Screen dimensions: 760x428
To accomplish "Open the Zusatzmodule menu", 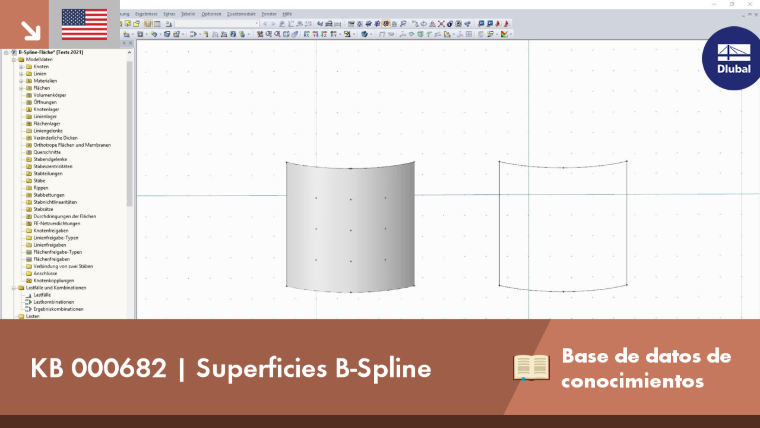I will [241, 14].
